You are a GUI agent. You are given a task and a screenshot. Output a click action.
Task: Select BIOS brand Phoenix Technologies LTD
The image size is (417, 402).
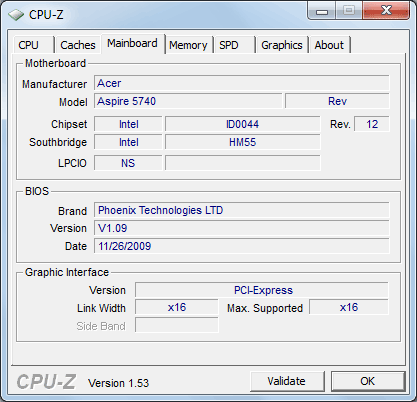tap(242, 210)
